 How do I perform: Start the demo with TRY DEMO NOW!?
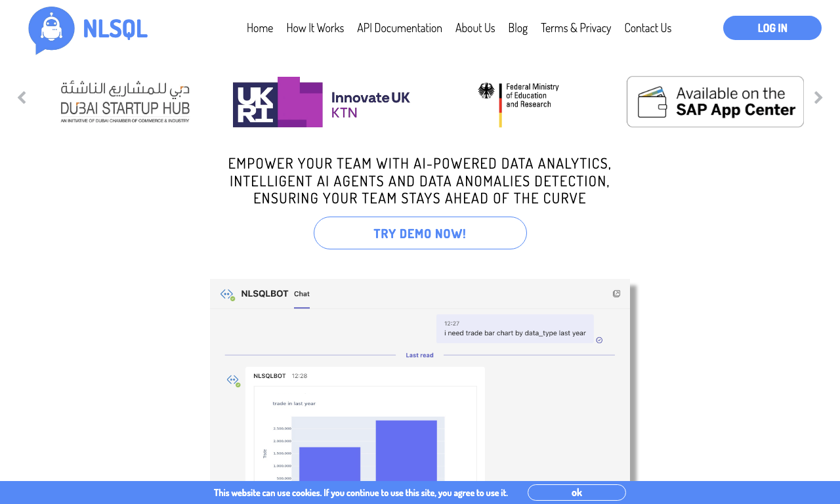tap(420, 233)
